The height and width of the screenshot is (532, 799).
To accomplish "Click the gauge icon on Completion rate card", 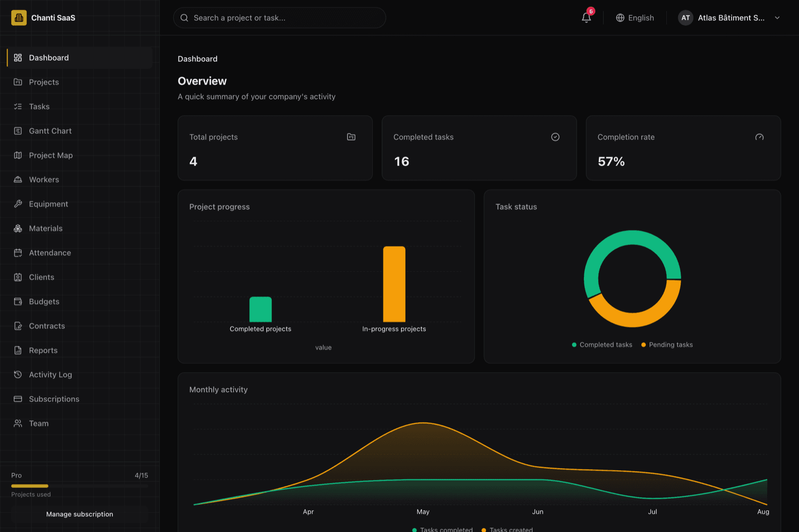I will 760,137.
